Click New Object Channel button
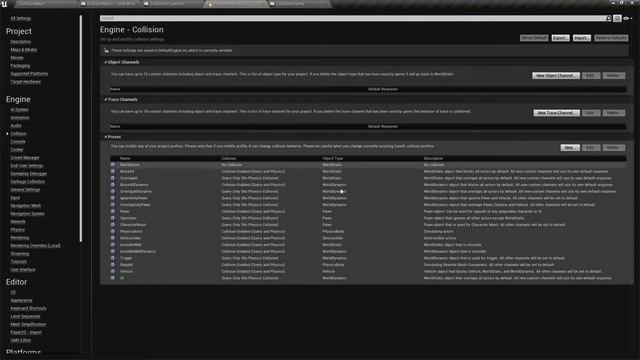Image resolution: width=640 pixels, height=360 pixels. (556, 76)
